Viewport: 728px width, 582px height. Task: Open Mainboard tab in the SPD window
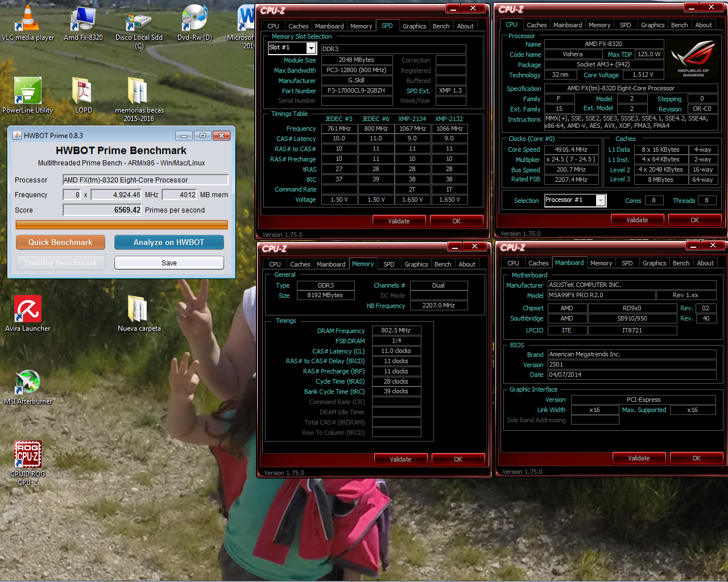tap(329, 26)
